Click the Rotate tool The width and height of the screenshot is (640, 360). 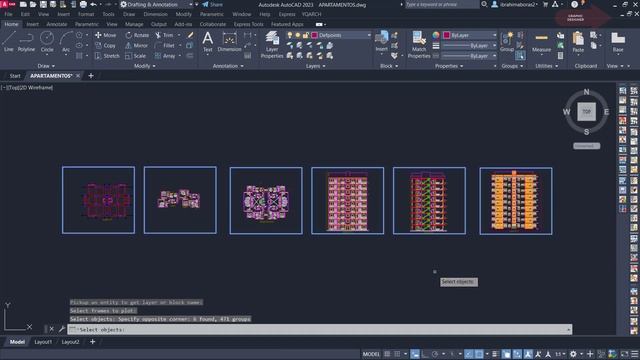pos(138,35)
